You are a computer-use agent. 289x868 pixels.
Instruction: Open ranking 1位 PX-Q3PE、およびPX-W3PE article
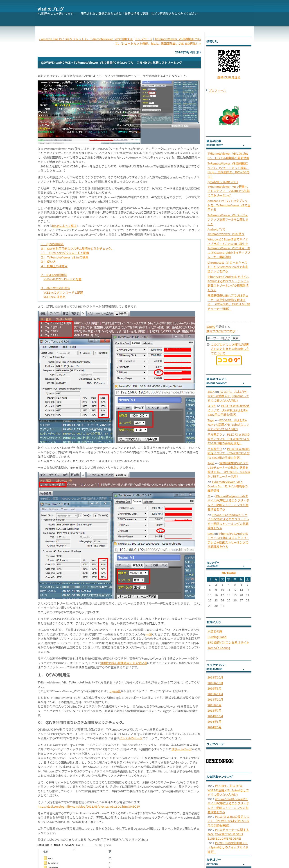point(228,790)
